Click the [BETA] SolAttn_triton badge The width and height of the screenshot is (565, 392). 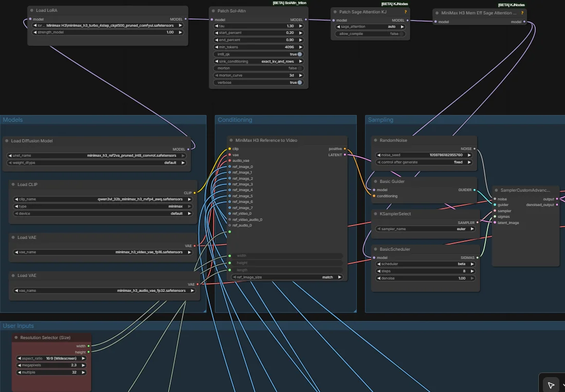(x=289, y=3)
